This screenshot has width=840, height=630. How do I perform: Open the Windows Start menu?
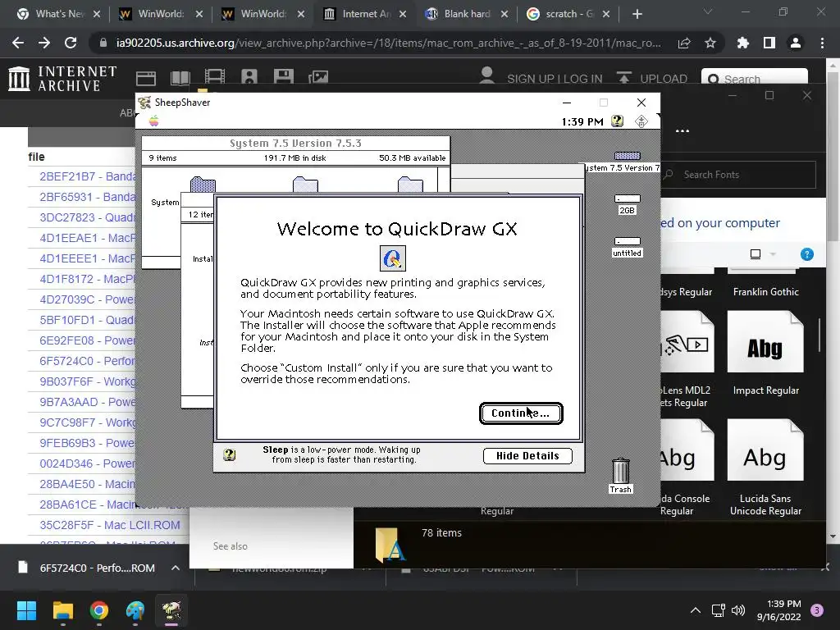point(26,610)
